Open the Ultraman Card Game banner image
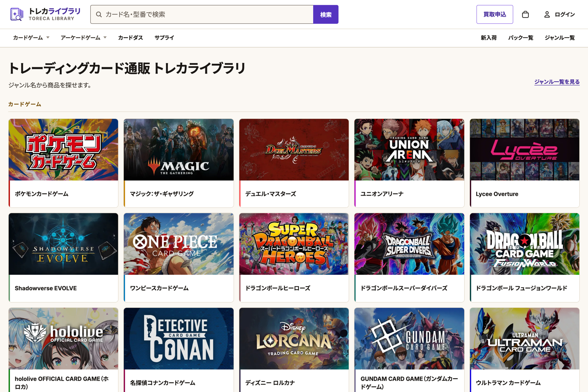Image resolution: width=588 pixels, height=392 pixels. point(525,339)
